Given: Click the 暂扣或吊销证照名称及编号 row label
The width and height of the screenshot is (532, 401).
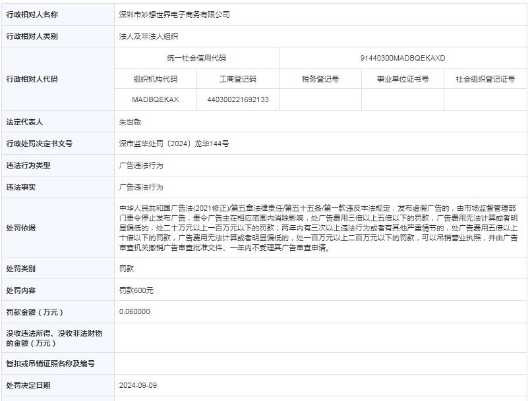Looking at the screenshot, I should pos(51,363).
